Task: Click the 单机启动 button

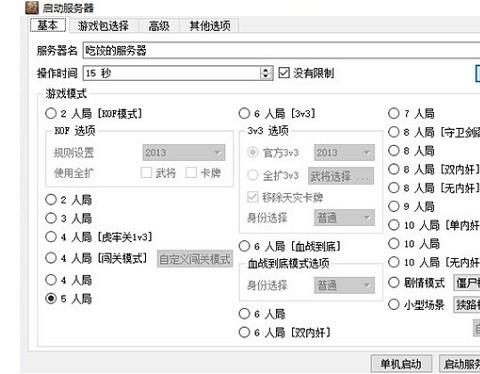Action: coord(401,364)
